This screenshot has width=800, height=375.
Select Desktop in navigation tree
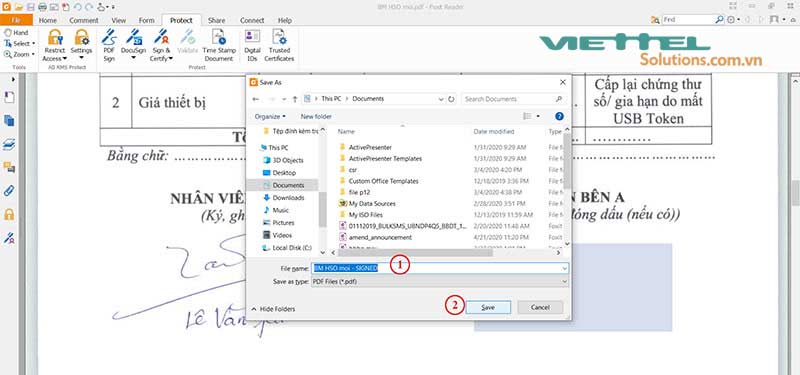284,173
